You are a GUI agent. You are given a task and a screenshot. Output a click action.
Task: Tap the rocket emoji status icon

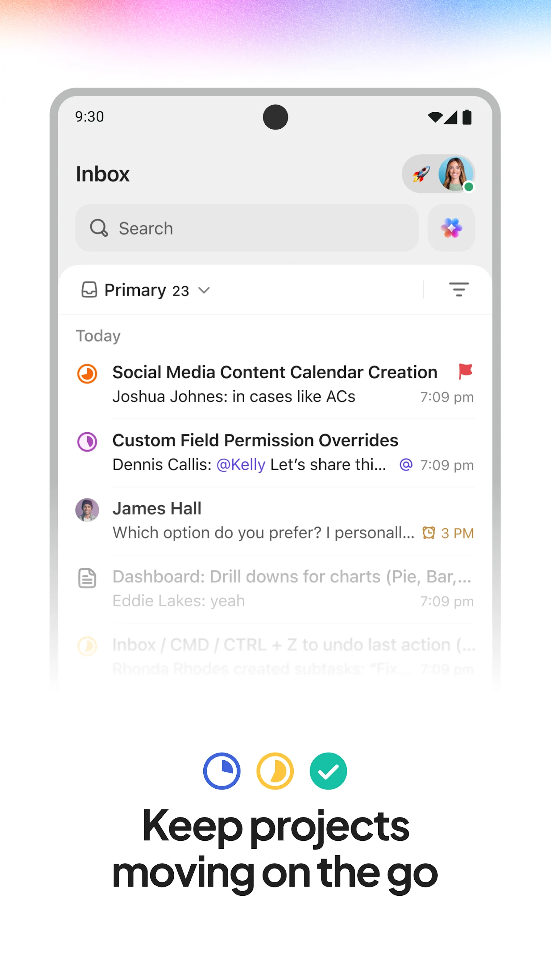421,174
